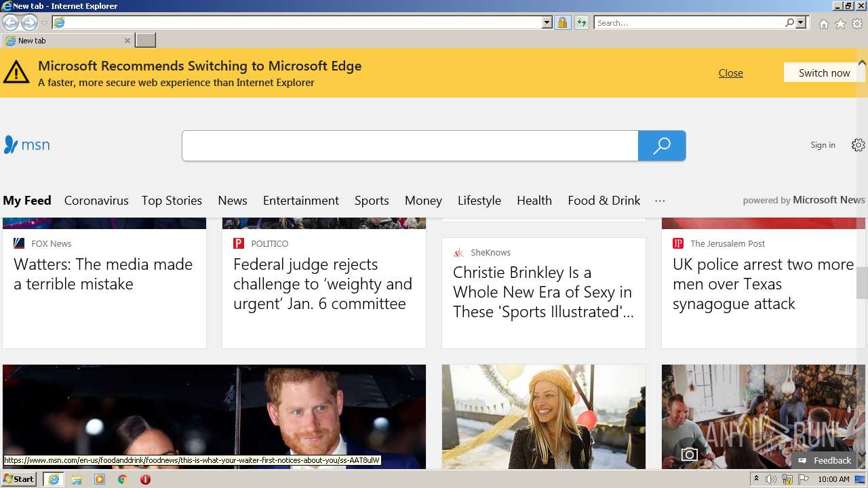Expand more categories ellipsis in MSN nav
This screenshot has height=488, width=868.
tap(660, 201)
